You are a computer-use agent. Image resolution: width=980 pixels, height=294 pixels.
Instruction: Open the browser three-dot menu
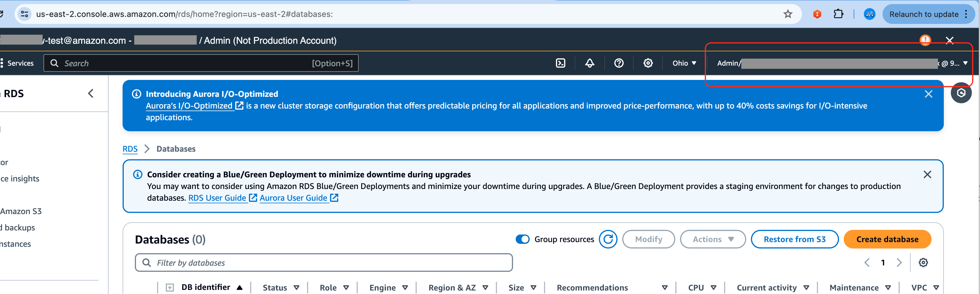click(x=966, y=14)
